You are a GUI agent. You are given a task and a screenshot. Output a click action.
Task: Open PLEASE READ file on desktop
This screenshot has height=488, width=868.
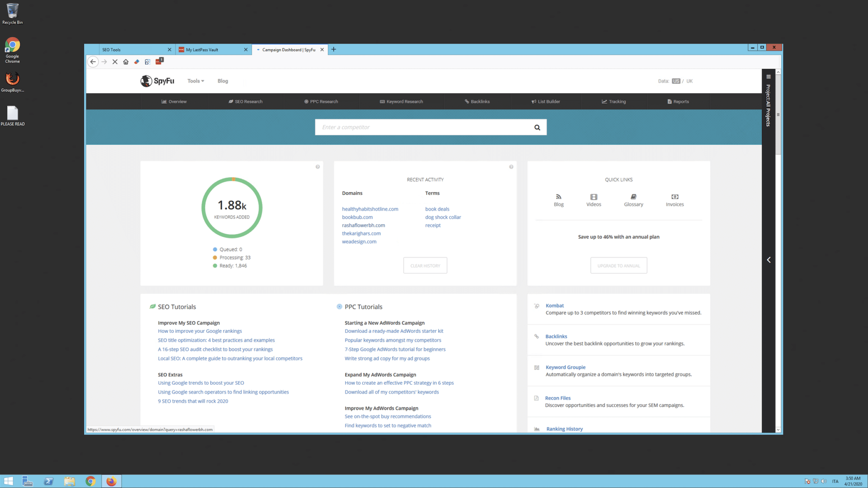[x=13, y=116]
